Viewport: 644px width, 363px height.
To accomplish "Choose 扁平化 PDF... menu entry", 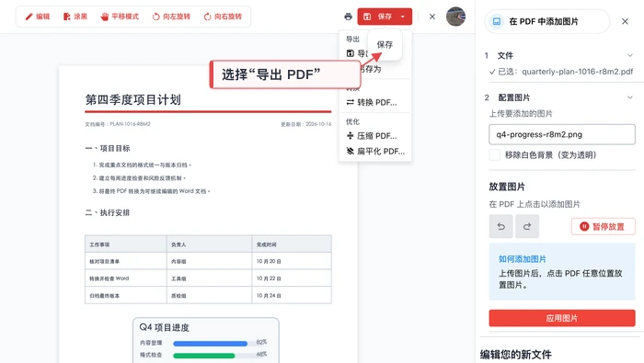I will coord(375,152).
